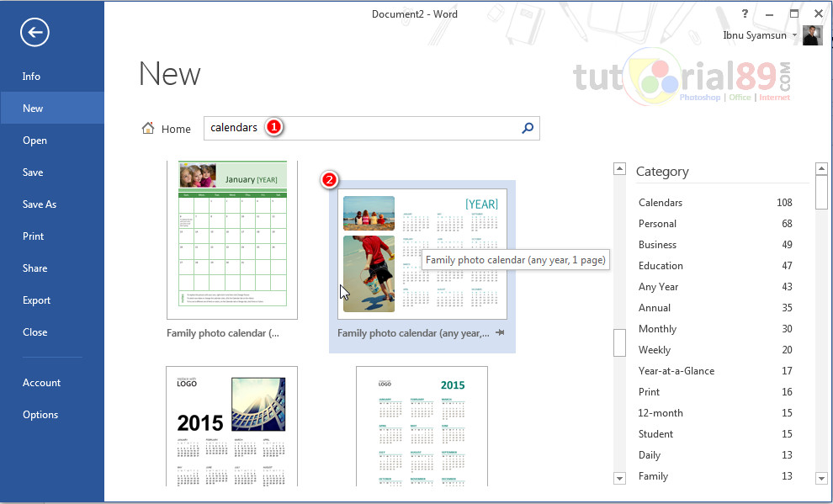Choose Save As in the sidebar
This screenshot has height=504, width=833.
(x=40, y=204)
